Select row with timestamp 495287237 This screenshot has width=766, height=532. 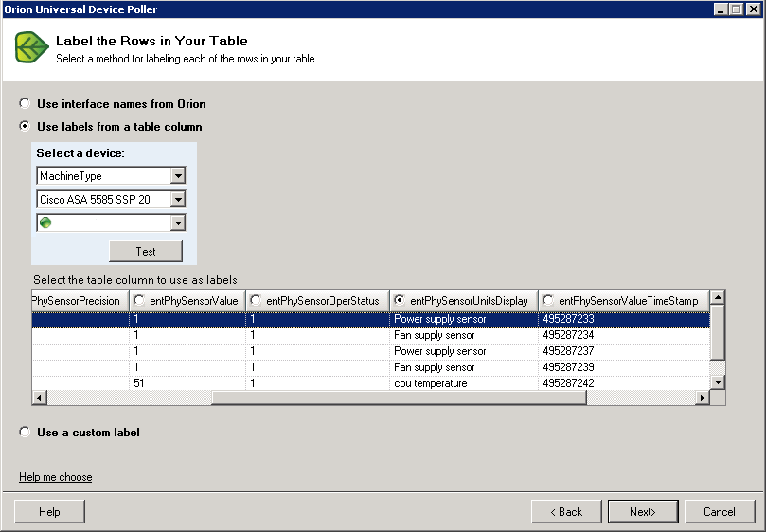tap(371, 351)
